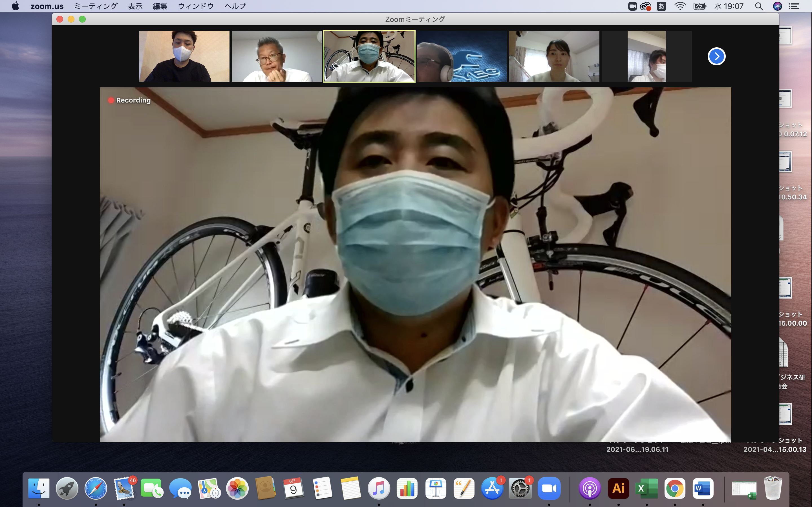Open Microsoft Excel from the dock
This screenshot has height=507, width=812.
pyautogui.click(x=646, y=489)
